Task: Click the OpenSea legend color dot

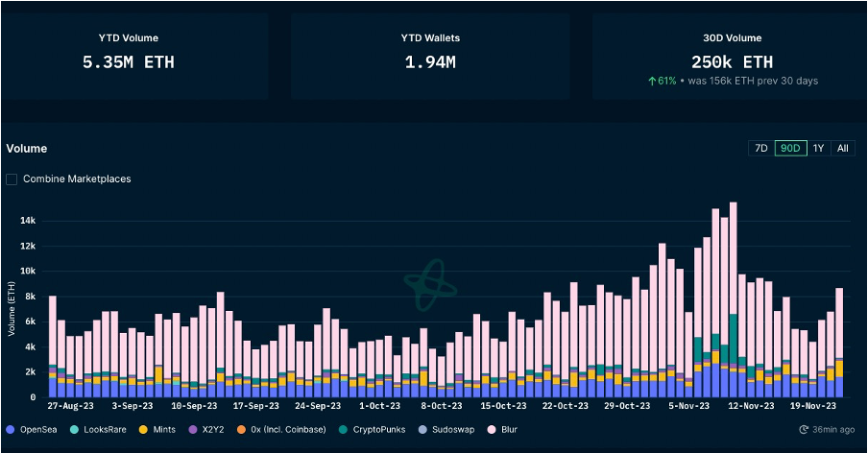Action: click(11, 429)
